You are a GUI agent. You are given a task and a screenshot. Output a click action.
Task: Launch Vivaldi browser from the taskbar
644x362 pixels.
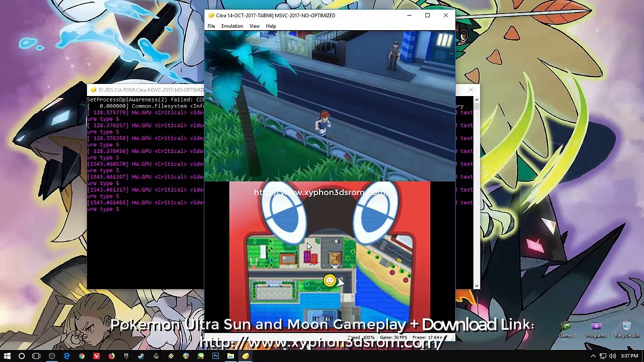[96, 356]
